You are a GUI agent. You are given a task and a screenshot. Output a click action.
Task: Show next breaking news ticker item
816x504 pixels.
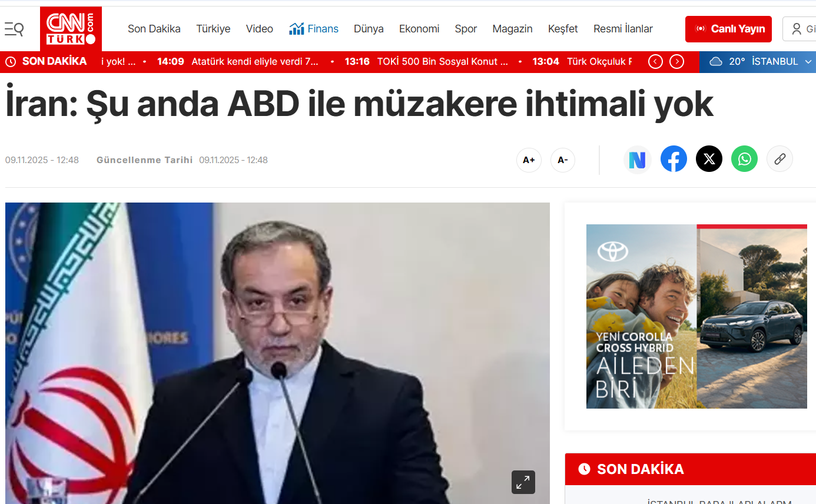click(677, 61)
